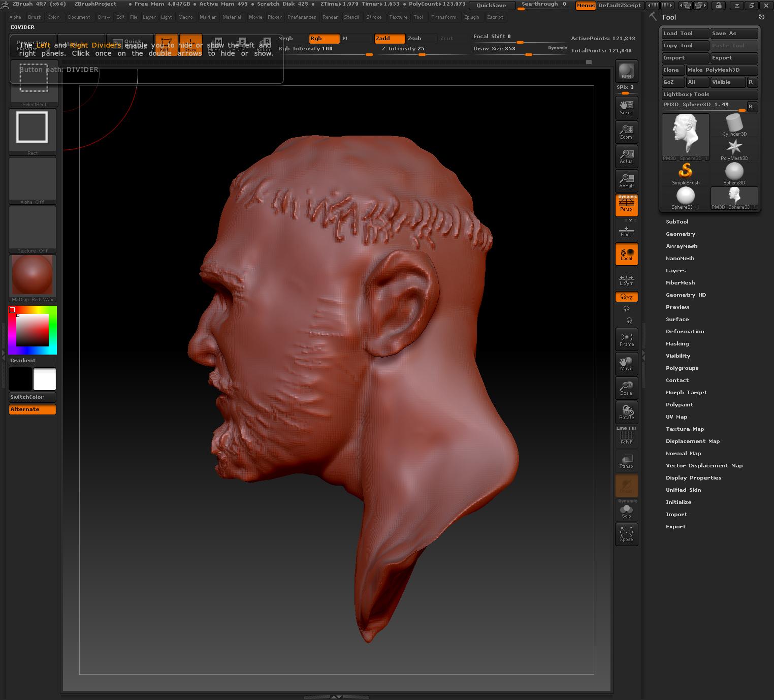774x700 pixels.
Task: Open the Brush menu
Action: click(x=35, y=17)
